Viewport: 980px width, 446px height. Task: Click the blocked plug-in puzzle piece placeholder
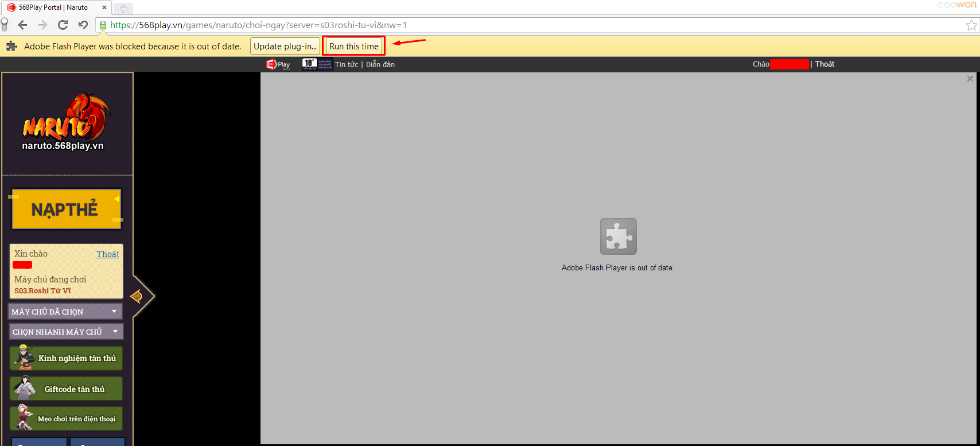[618, 236]
